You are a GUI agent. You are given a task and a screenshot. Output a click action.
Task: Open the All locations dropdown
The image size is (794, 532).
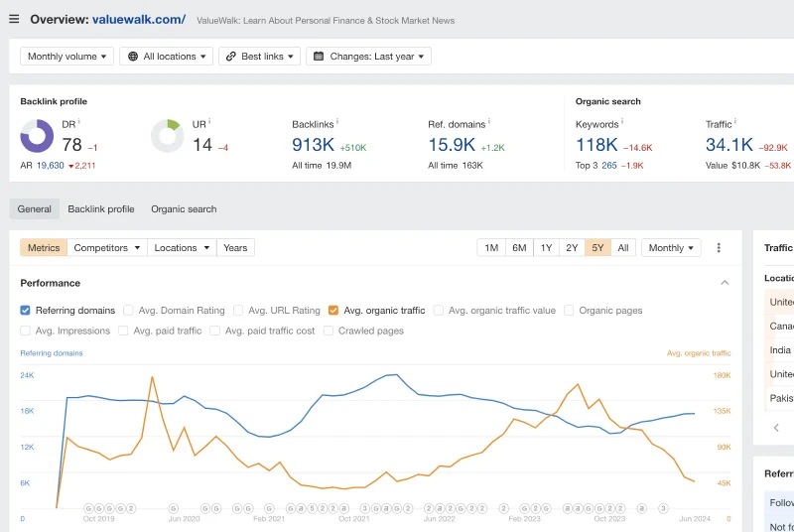[166, 57]
